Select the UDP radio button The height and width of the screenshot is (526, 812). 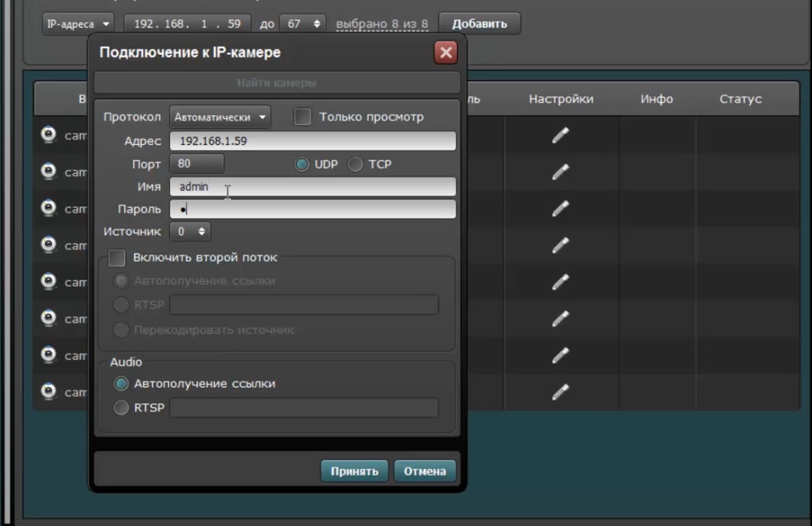coord(302,164)
